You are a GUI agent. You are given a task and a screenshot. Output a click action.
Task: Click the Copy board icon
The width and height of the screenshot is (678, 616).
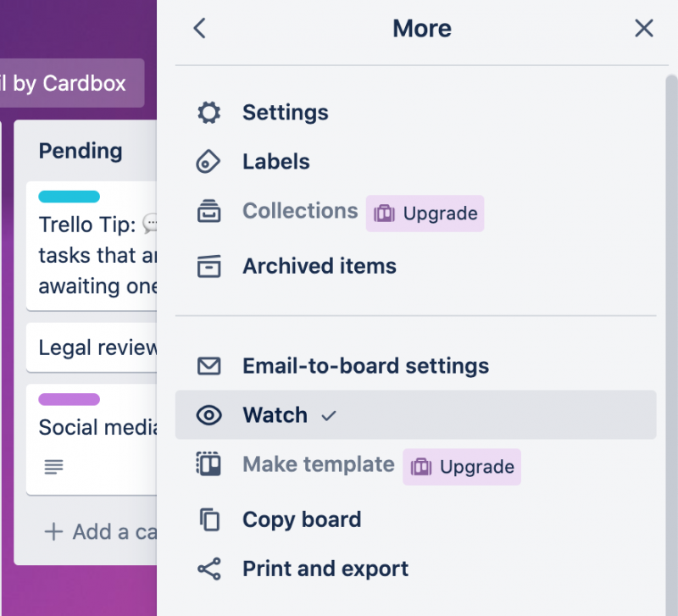(208, 519)
